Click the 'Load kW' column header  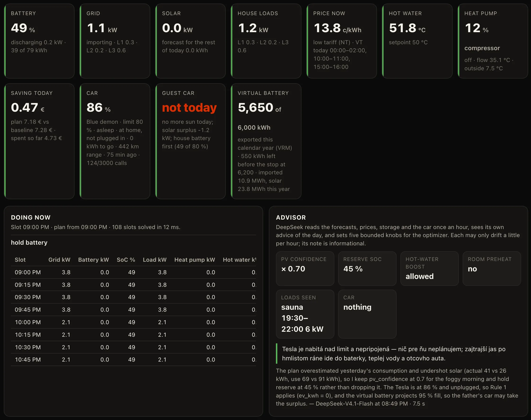[x=155, y=260]
